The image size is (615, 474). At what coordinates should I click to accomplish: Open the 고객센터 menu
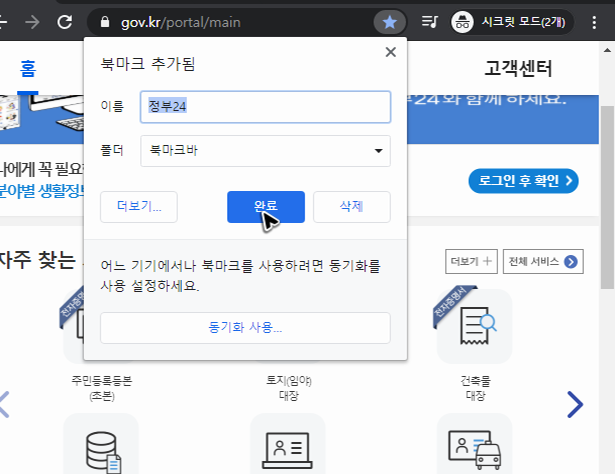(x=518, y=69)
